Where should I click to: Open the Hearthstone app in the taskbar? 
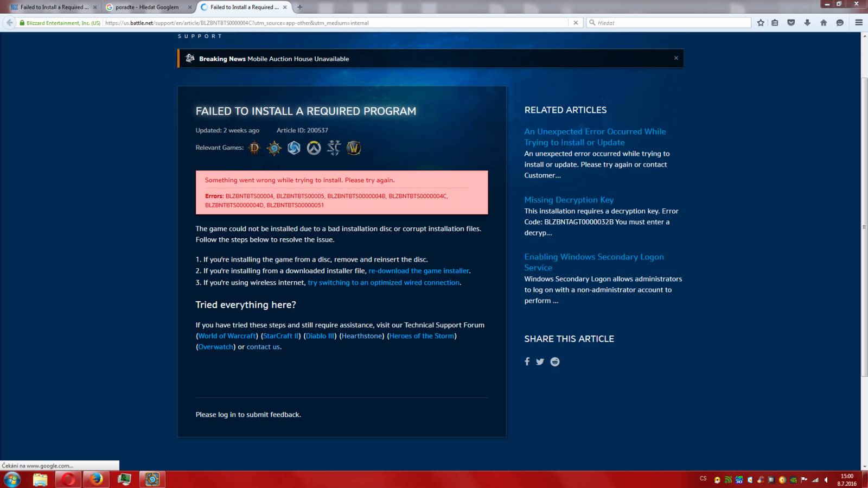[x=152, y=479]
